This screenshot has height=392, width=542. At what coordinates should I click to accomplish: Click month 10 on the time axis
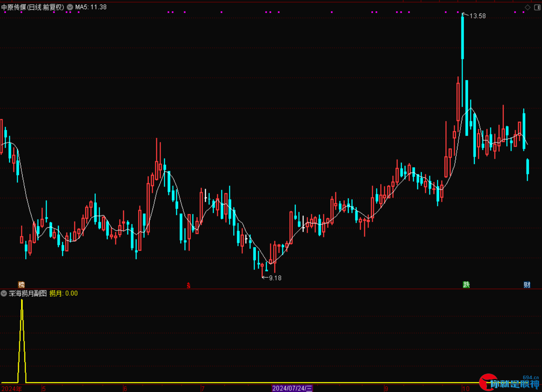466,388
